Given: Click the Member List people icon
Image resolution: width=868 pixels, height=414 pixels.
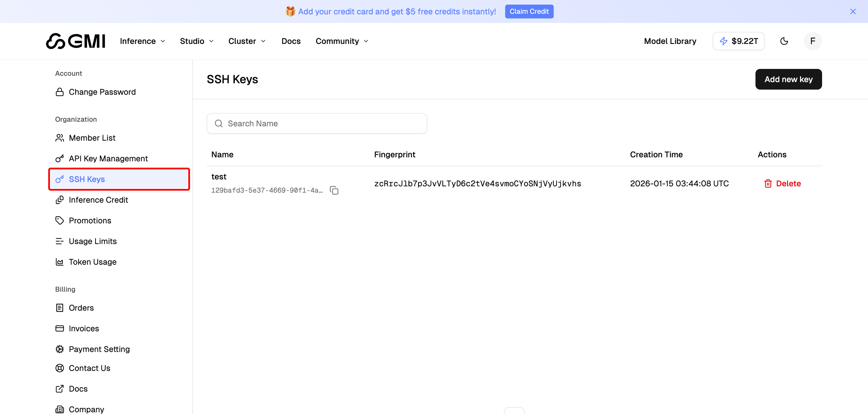Looking at the screenshot, I should 60,138.
